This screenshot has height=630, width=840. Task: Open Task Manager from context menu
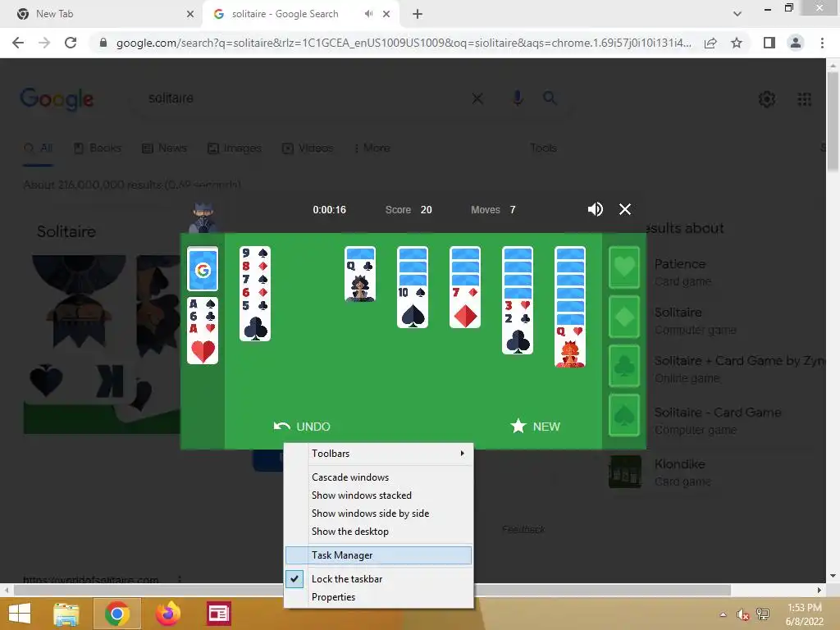click(x=379, y=555)
